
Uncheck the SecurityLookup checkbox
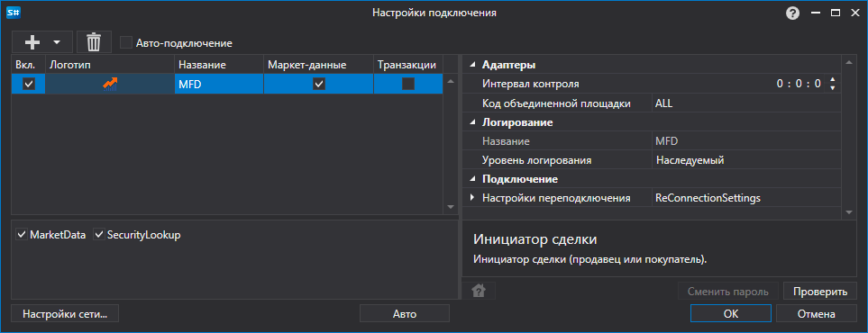point(99,235)
